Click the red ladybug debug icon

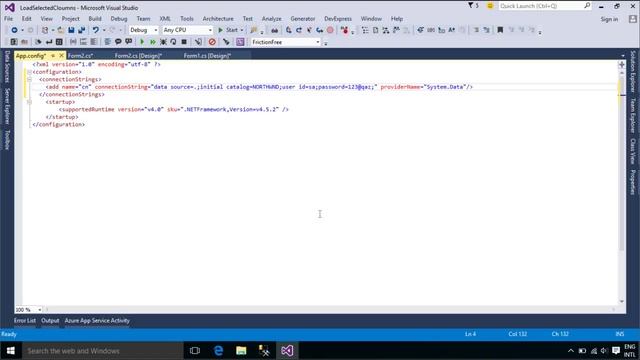(x=345, y=30)
